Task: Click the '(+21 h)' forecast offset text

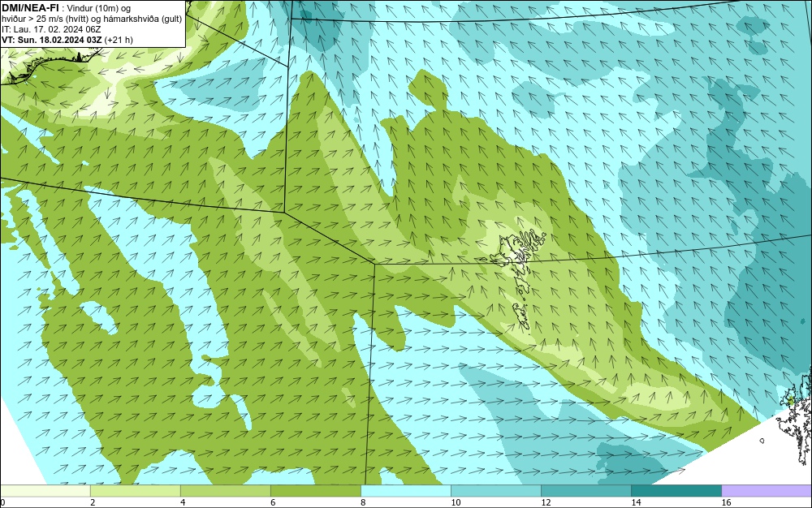Action: tap(119, 40)
